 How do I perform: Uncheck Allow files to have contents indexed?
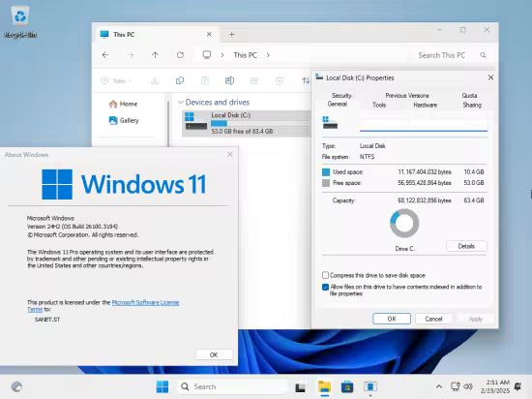[325, 287]
